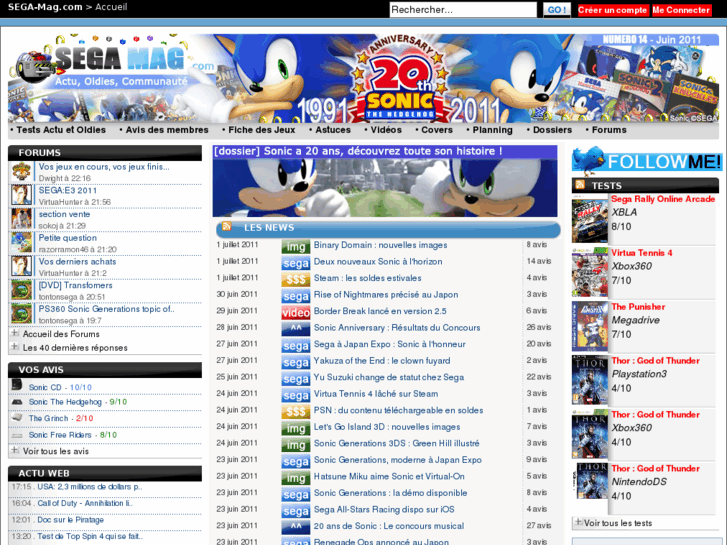Open Call of Duty - Annihilation web news
The image size is (727, 545).
(x=85, y=503)
